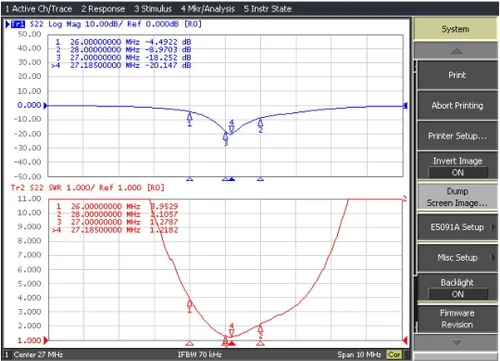This screenshot has width=500, height=361.
Task: Select the Tr1 trace label
Action: tap(18, 24)
